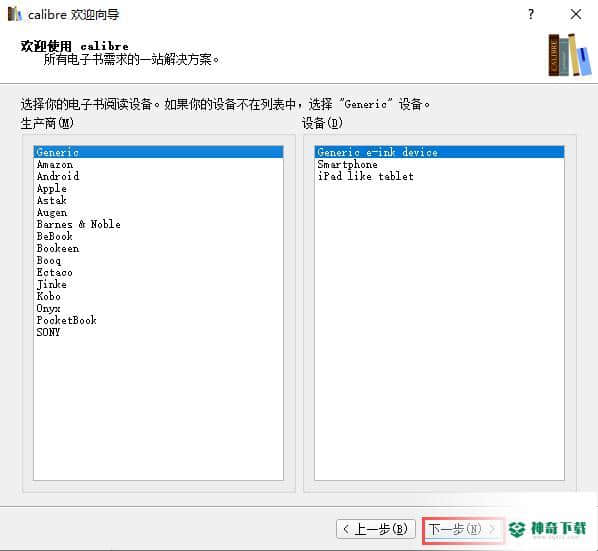Proceed with the 下一步(N) button
Image resolution: width=598 pixels, height=551 pixels.
pos(462,529)
